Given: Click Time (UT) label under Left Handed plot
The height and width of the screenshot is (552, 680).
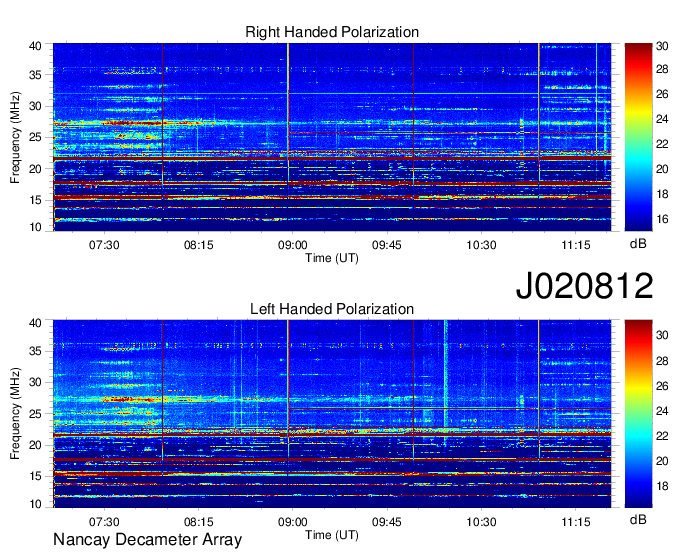Looking at the screenshot, I should pos(332,535).
